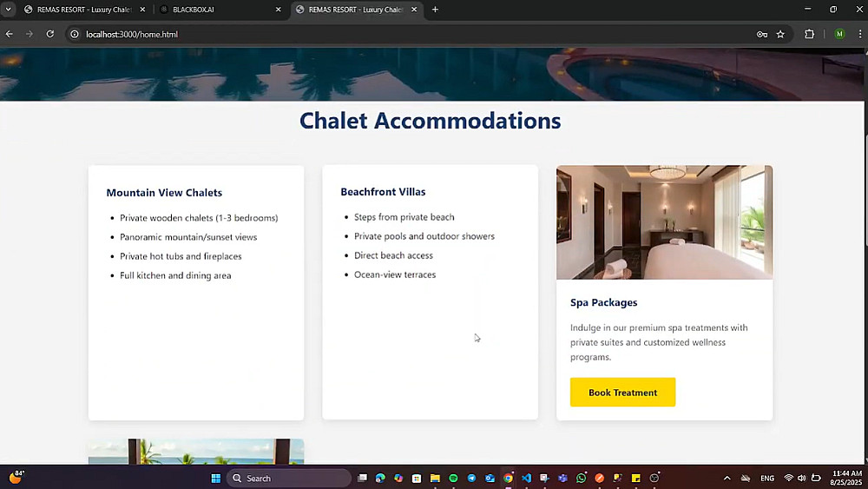The image size is (868, 489).
Task: Open Google Chrome from the taskbar
Action: (x=508, y=478)
